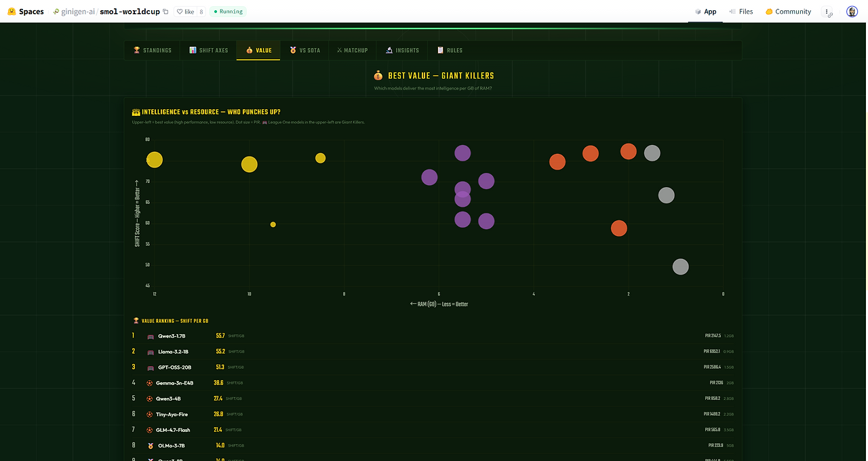This screenshot has width=868, height=461.
Task: Click the medal icon beside OLMo-3-7B
Action: 149,445
